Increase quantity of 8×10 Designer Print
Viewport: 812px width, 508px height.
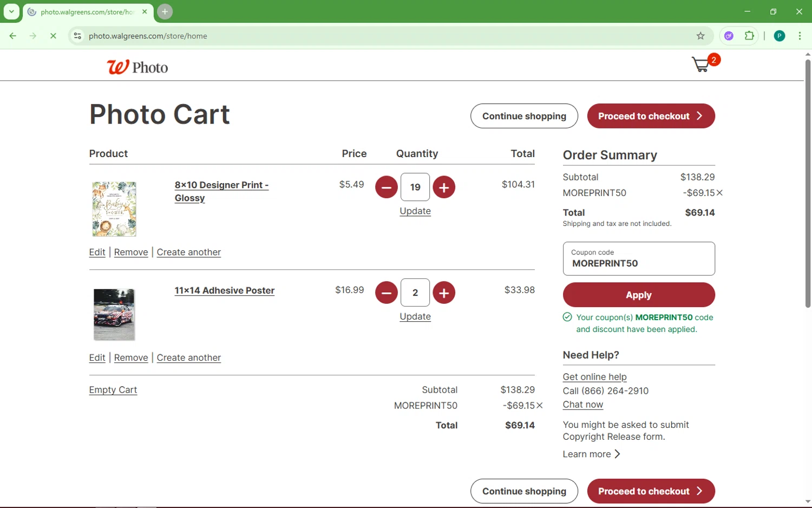444,187
